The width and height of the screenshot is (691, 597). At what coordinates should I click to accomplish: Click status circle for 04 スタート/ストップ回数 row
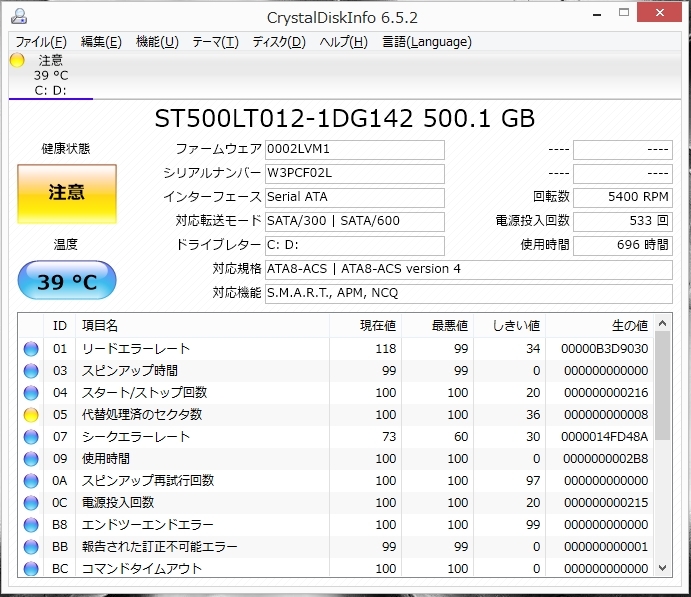(x=31, y=393)
